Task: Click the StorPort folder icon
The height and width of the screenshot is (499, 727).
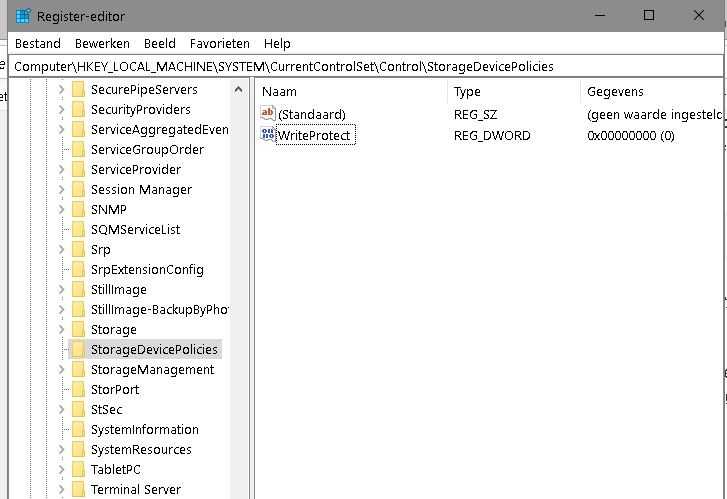Action: click(x=77, y=390)
